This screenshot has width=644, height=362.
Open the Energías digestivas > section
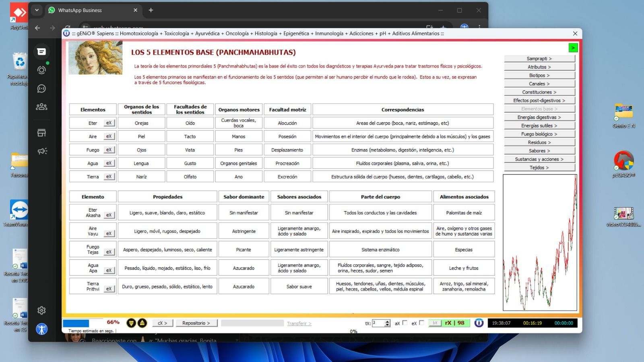(x=539, y=117)
